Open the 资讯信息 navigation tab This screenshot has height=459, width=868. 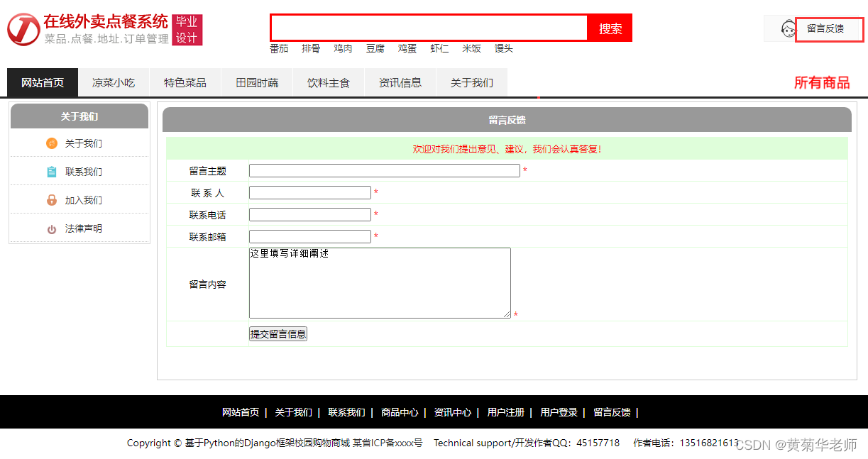click(400, 83)
